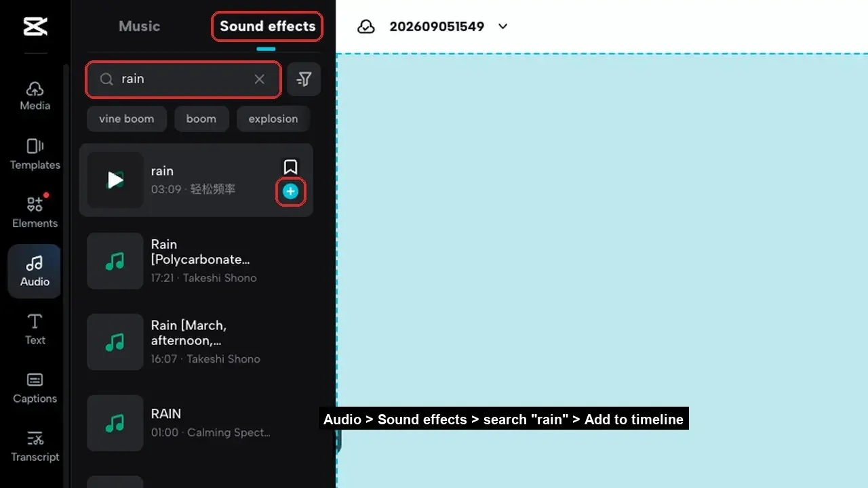Screen dimensions: 868x488
Task: Open the Text panel
Action: click(x=35, y=330)
